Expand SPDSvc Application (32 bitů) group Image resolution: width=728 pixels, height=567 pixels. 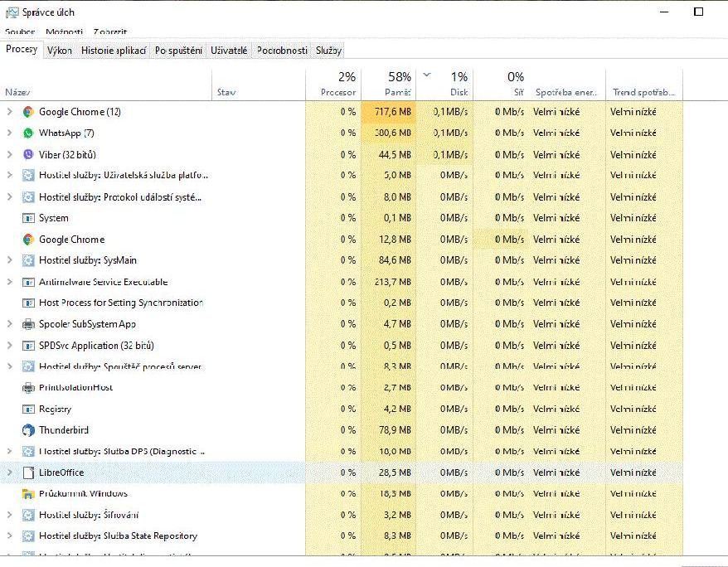tap(9, 346)
